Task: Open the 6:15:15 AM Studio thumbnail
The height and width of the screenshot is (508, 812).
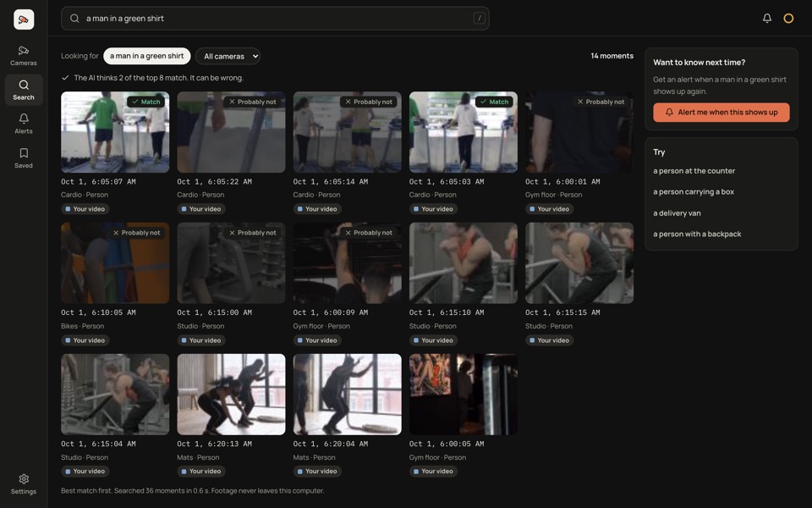Action: [579, 262]
